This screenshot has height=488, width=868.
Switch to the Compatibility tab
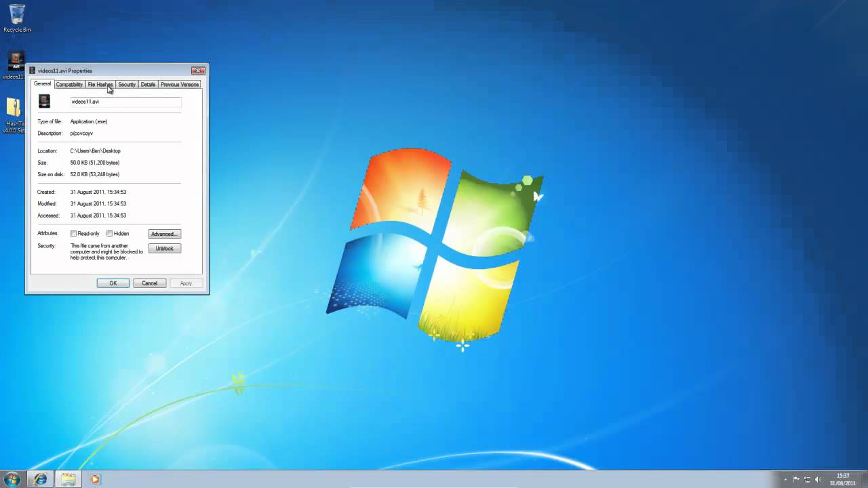[x=69, y=85]
